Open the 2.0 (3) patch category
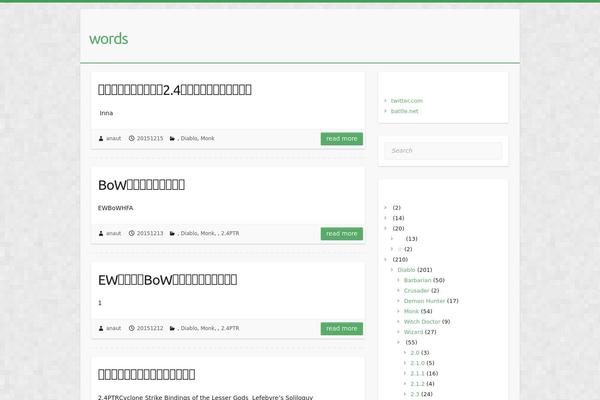The width and height of the screenshot is (600, 400). click(415, 353)
